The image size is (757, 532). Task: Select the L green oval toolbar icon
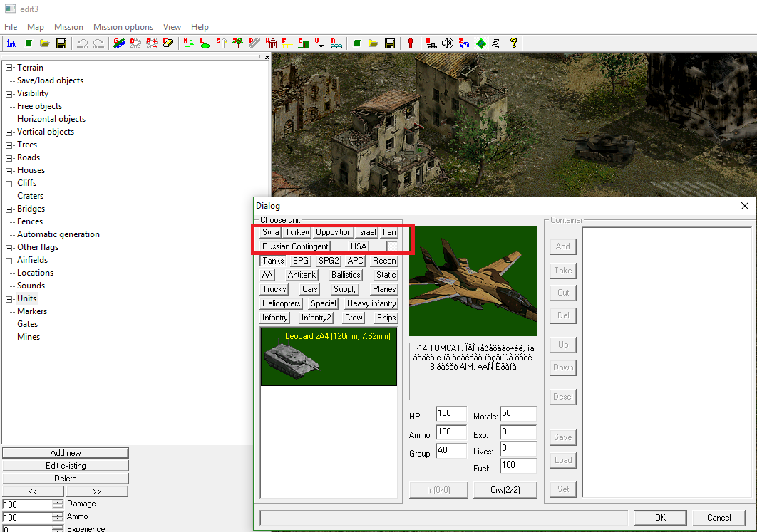pyautogui.click(x=205, y=43)
